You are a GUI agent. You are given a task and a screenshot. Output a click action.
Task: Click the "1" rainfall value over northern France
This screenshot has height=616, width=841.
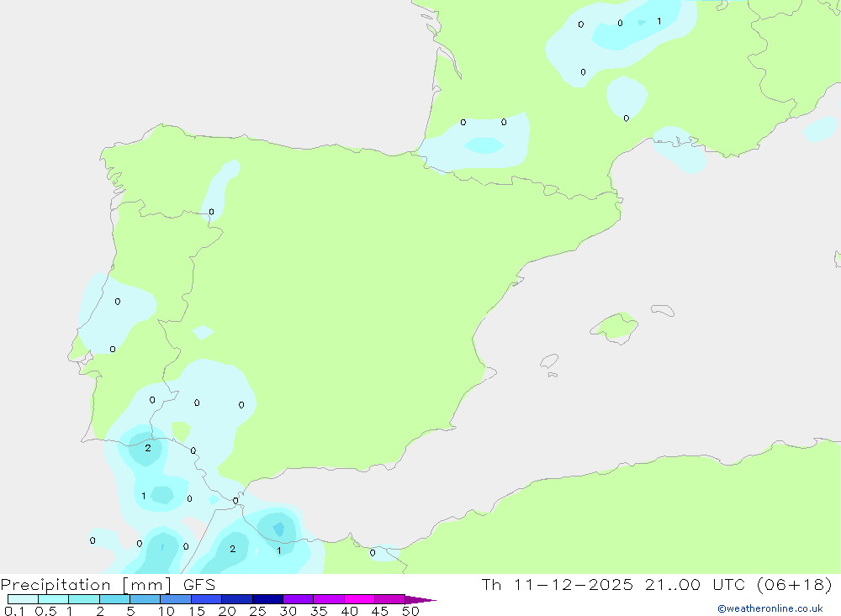click(659, 22)
